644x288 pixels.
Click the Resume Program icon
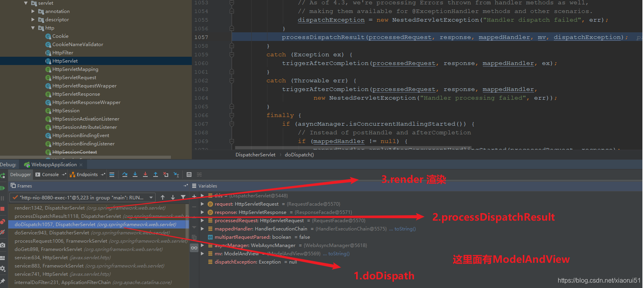tap(3, 188)
